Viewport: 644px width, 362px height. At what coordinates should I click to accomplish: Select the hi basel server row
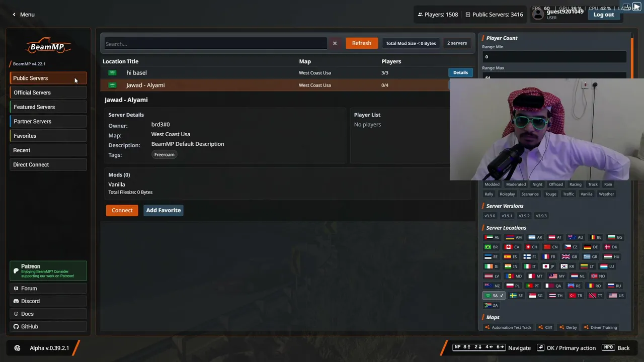[x=288, y=73]
